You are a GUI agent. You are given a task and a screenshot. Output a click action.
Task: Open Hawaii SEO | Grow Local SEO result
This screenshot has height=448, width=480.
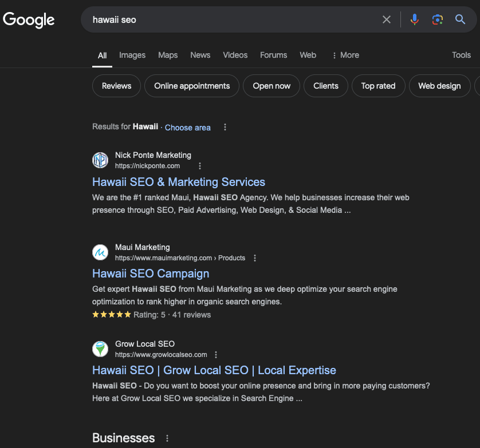pyautogui.click(x=214, y=370)
